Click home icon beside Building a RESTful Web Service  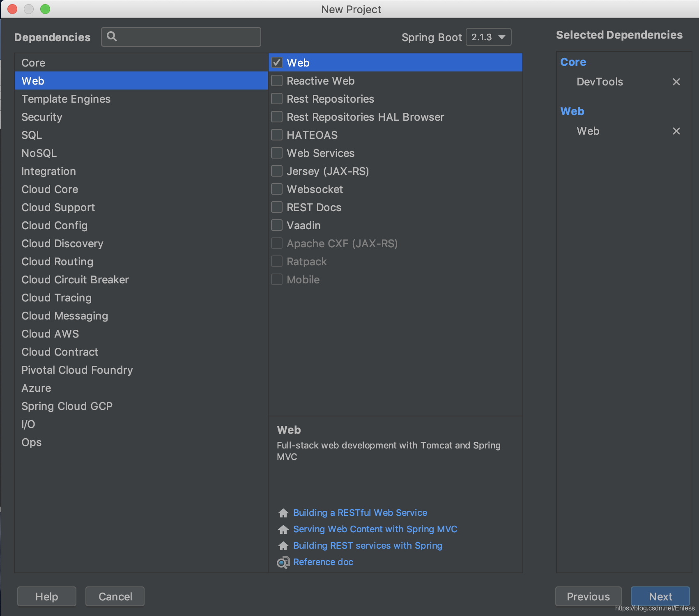tap(283, 513)
